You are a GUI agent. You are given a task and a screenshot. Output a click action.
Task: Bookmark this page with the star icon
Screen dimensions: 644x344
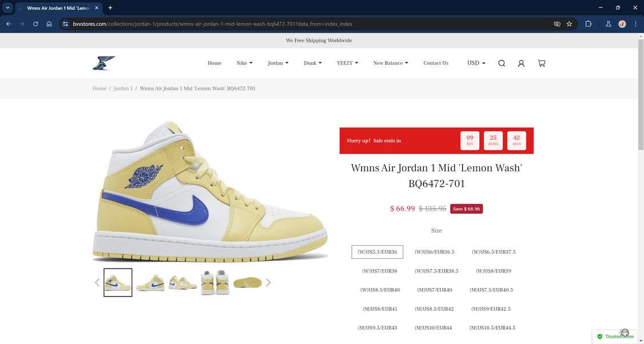(x=569, y=24)
